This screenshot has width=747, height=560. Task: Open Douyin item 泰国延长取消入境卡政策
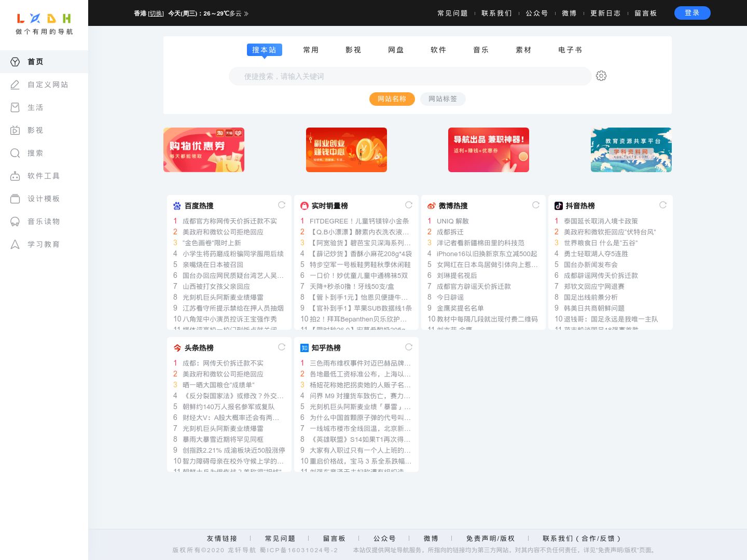[x=601, y=221]
